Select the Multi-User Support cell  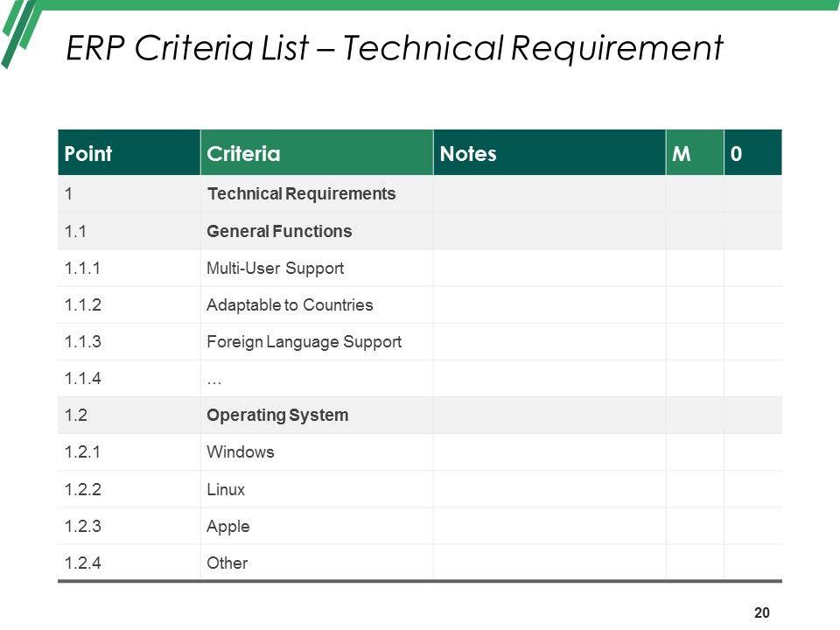(x=275, y=268)
